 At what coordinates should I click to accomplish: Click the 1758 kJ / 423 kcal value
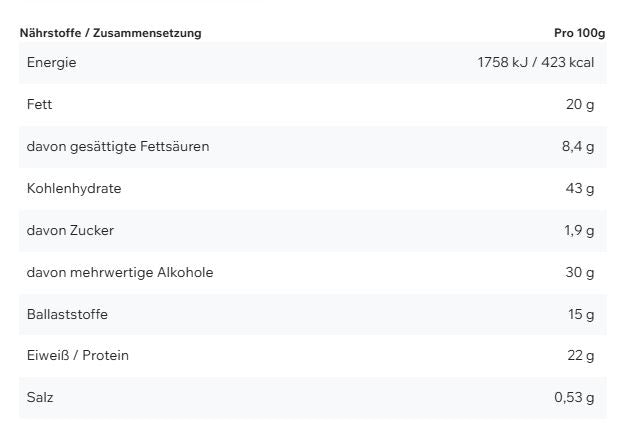tap(535, 63)
